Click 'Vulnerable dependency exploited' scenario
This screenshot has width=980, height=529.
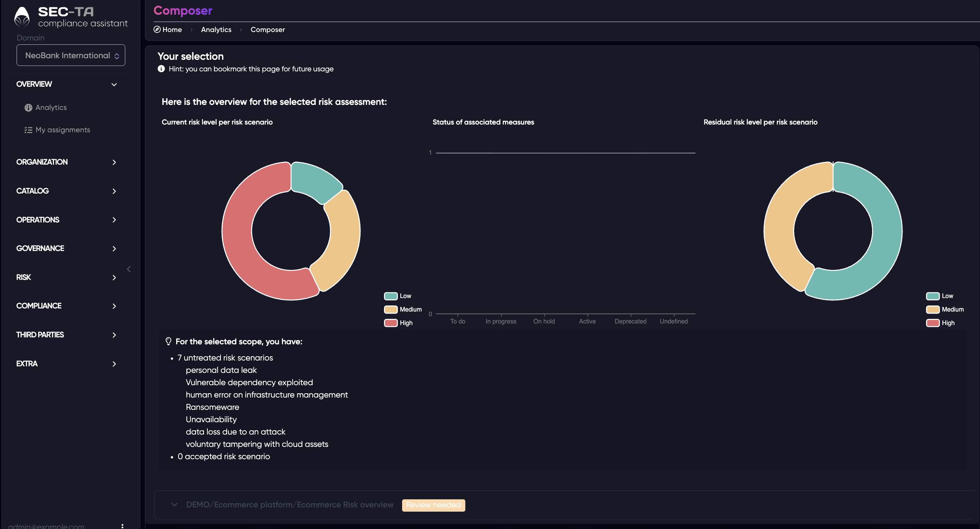(x=249, y=382)
